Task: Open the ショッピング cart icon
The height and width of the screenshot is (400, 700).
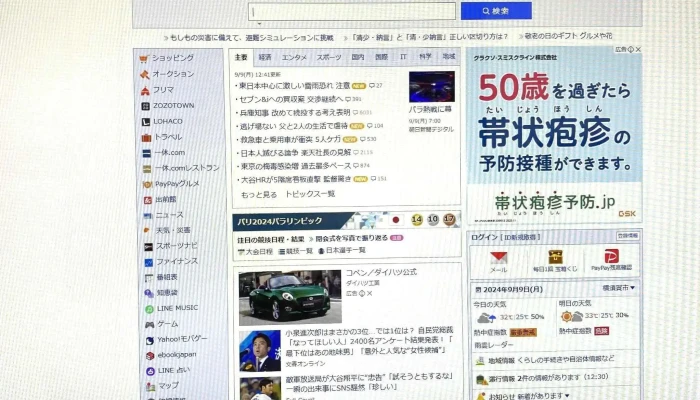Action: pyautogui.click(x=144, y=58)
